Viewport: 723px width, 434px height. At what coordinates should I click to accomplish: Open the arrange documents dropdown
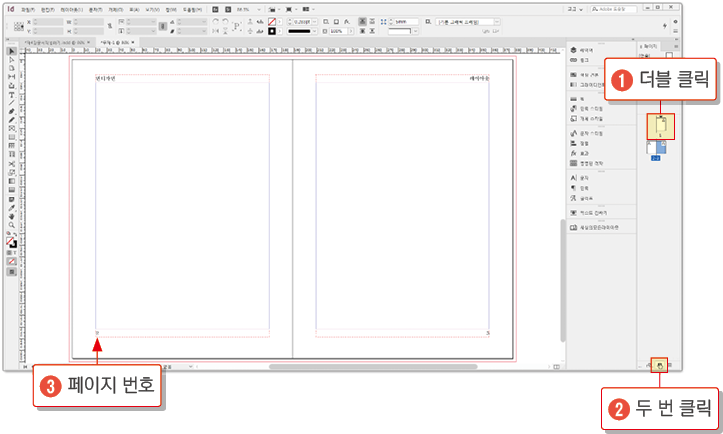point(313,9)
